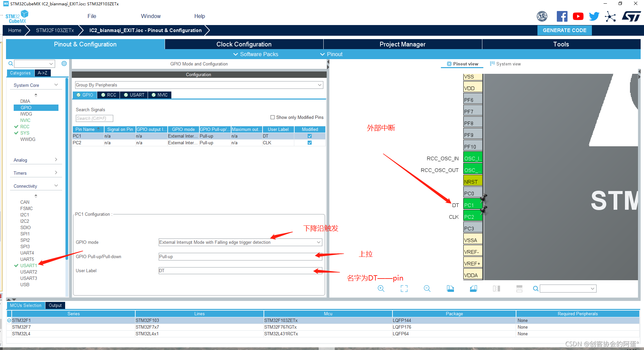Open the USART configuration tab
The image size is (644, 350).
(x=134, y=95)
